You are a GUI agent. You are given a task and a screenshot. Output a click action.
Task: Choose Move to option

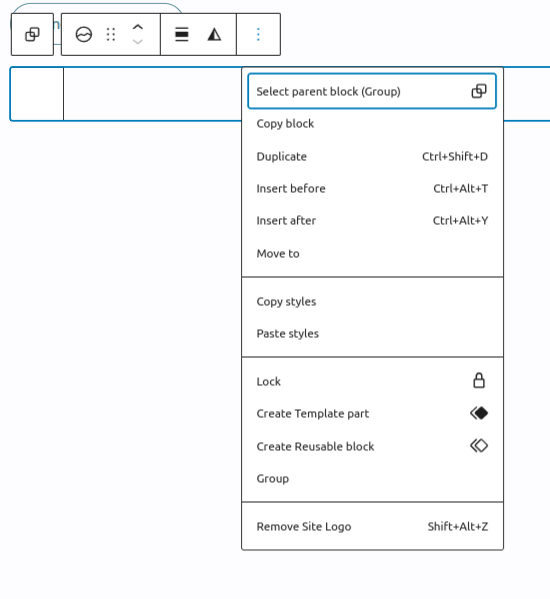372,254
